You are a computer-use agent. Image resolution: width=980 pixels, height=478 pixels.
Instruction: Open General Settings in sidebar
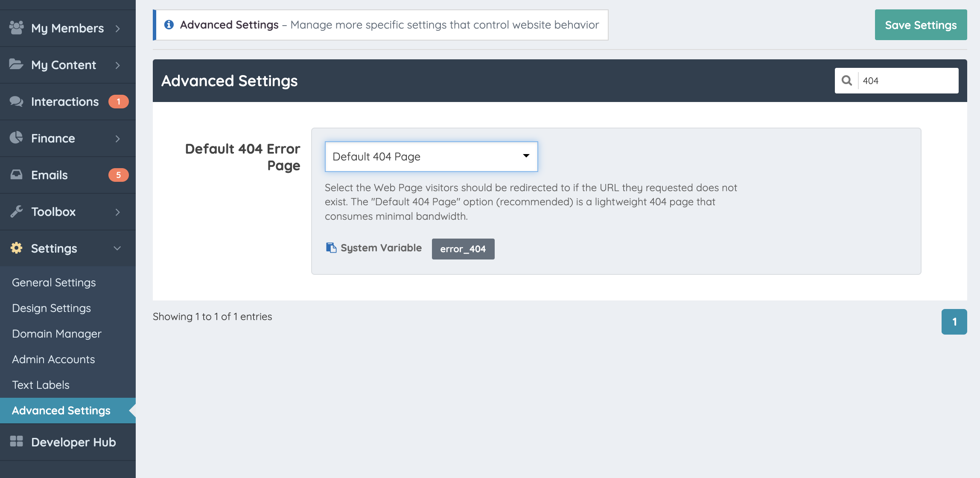pyautogui.click(x=54, y=283)
